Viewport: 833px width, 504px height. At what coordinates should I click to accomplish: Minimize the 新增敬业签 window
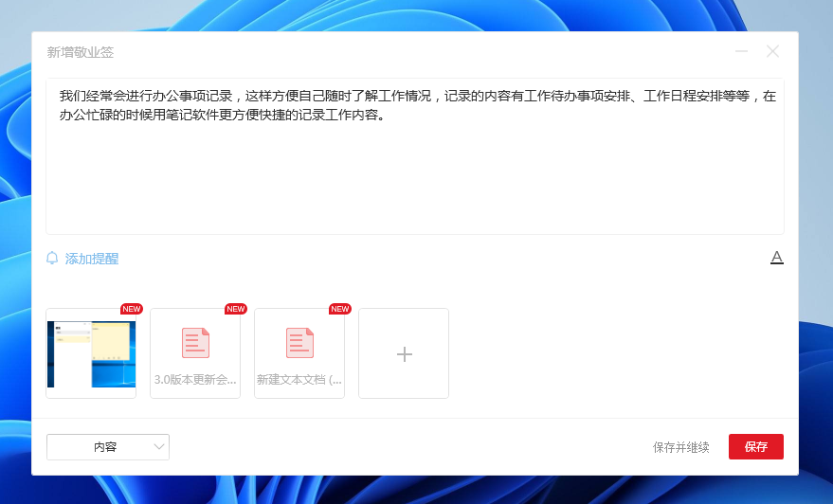click(x=741, y=51)
